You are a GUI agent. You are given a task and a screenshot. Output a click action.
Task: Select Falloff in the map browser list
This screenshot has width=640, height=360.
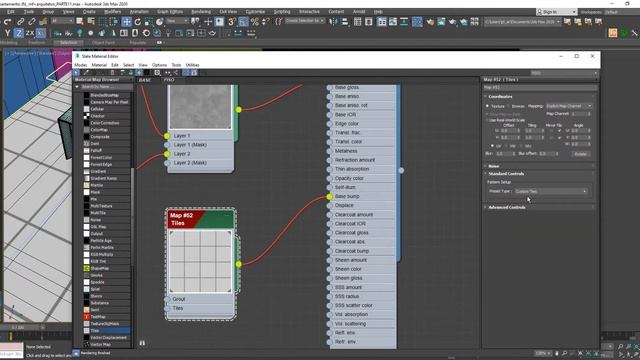[107, 151]
